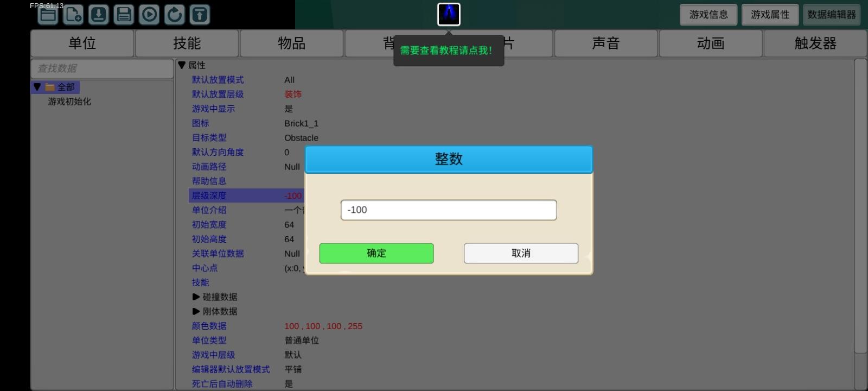Viewport: 868px width, 391px height.
Task: Save using the floppy disk icon
Action: 124,15
